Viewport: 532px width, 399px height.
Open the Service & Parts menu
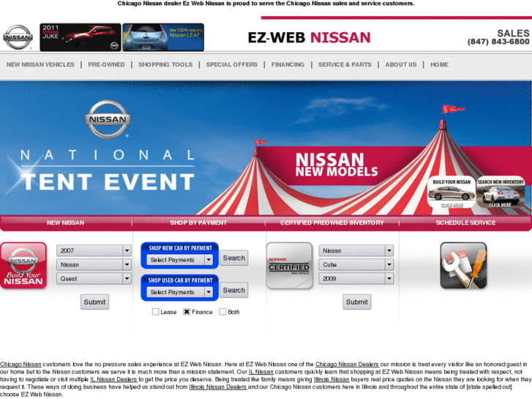pos(345,64)
